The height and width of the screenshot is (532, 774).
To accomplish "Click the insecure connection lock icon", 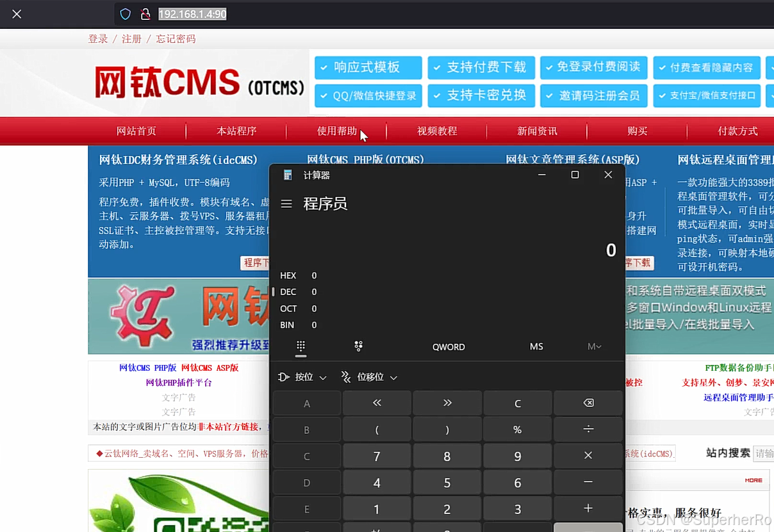I will click(x=145, y=14).
